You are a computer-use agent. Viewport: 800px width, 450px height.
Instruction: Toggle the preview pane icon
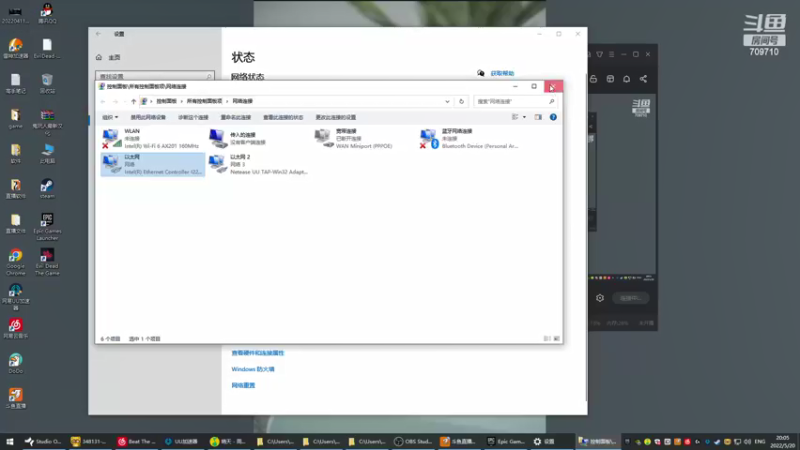pos(538,117)
